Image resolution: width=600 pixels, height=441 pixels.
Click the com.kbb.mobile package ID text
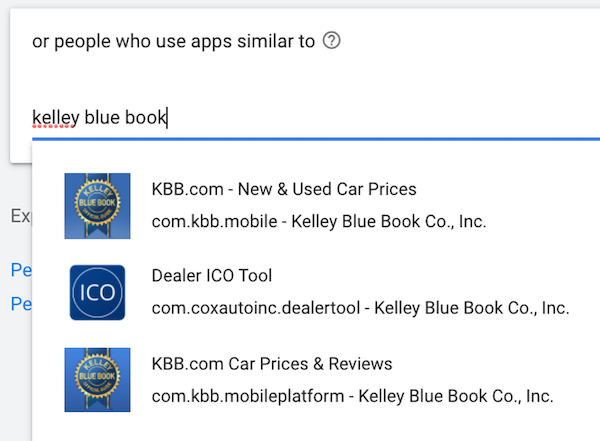point(214,221)
